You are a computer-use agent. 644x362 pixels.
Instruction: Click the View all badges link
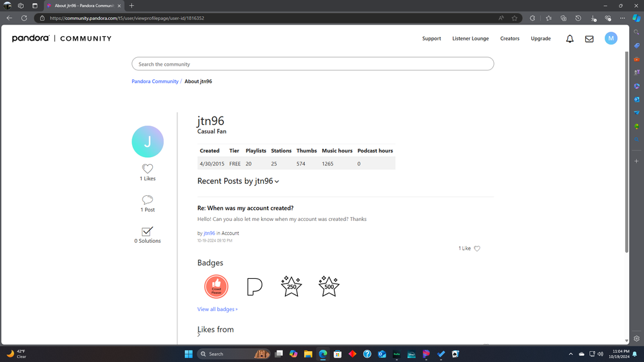point(217,309)
